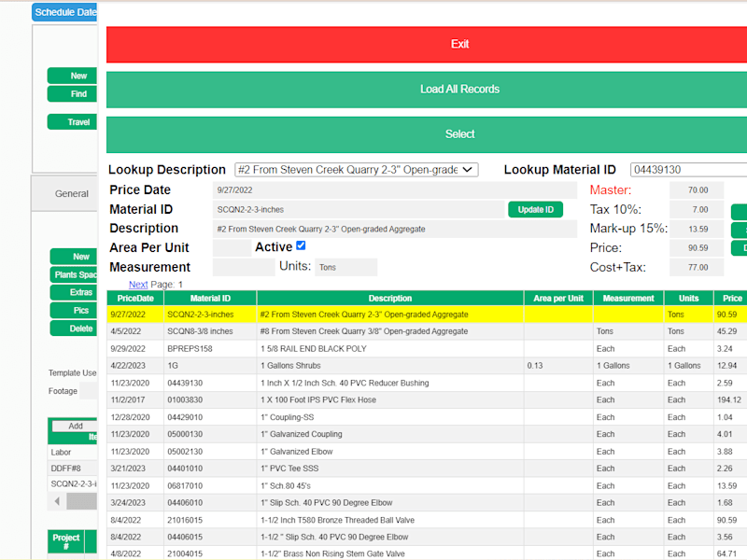Click the Units column header
The height and width of the screenshot is (560, 747).
688,298
